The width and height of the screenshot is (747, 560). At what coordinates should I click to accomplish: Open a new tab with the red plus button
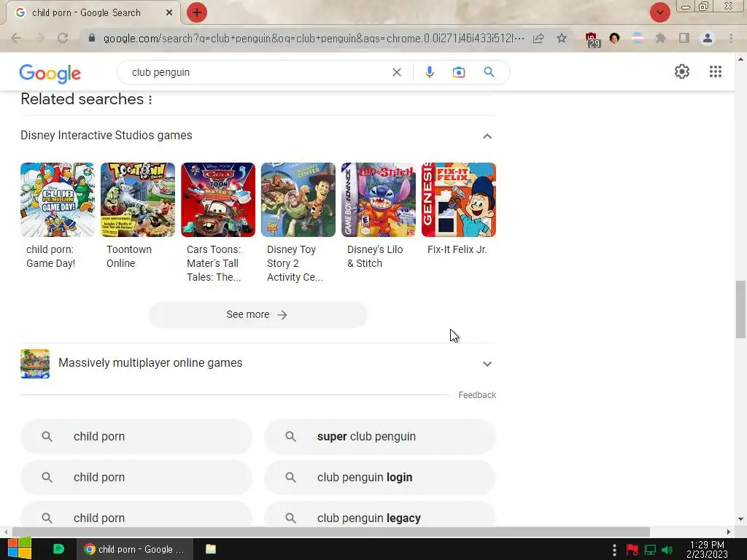(x=197, y=12)
